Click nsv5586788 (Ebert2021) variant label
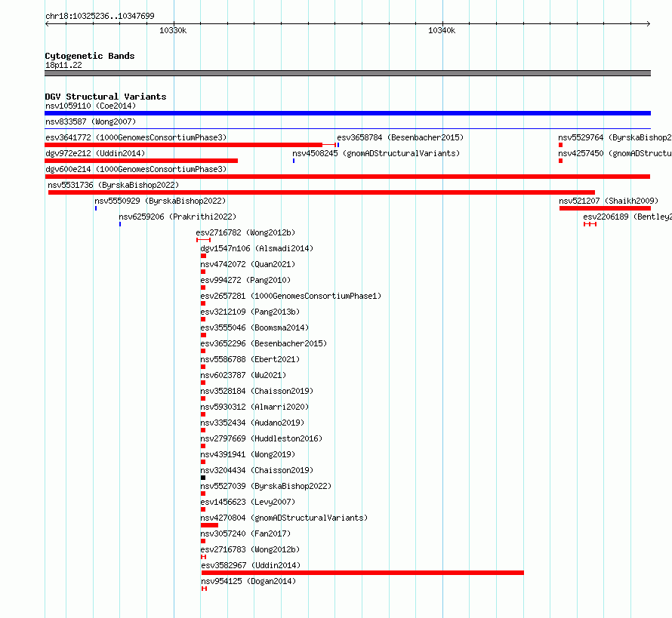The image size is (672, 618). coord(250,359)
